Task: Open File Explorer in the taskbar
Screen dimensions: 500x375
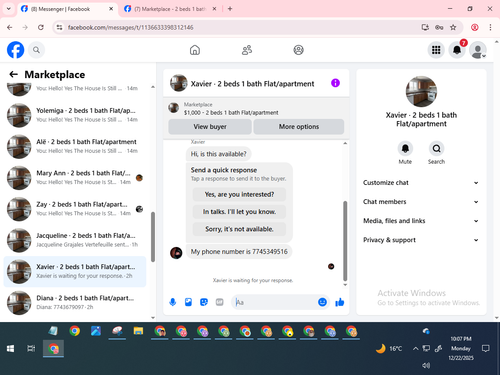Action: pos(138,331)
